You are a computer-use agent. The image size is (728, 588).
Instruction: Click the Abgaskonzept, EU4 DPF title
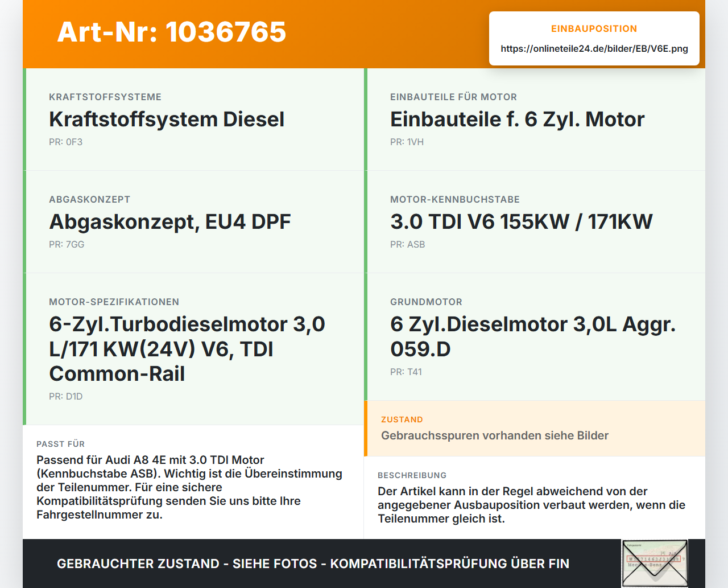170,222
